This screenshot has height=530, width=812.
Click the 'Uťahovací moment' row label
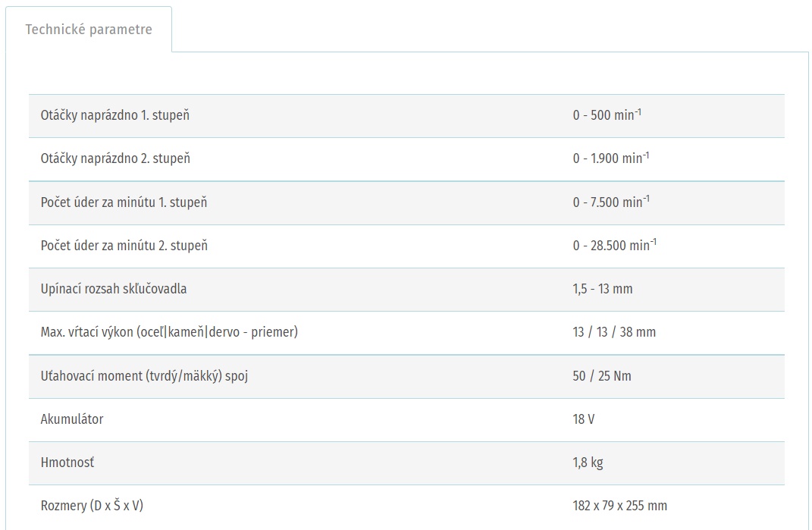click(x=144, y=376)
